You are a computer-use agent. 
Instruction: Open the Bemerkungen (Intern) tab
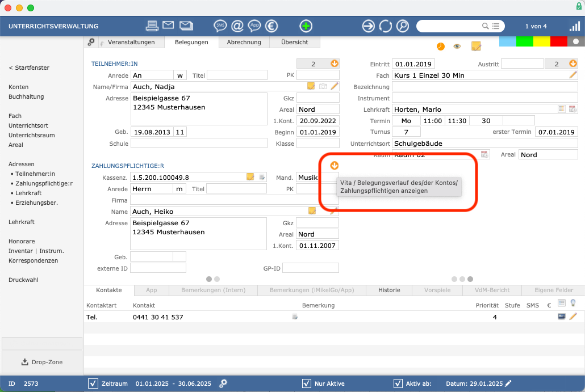point(214,290)
